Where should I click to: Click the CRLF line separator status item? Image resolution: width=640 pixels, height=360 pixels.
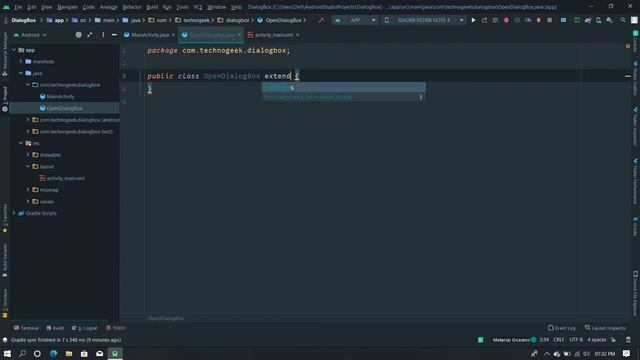coord(559,340)
